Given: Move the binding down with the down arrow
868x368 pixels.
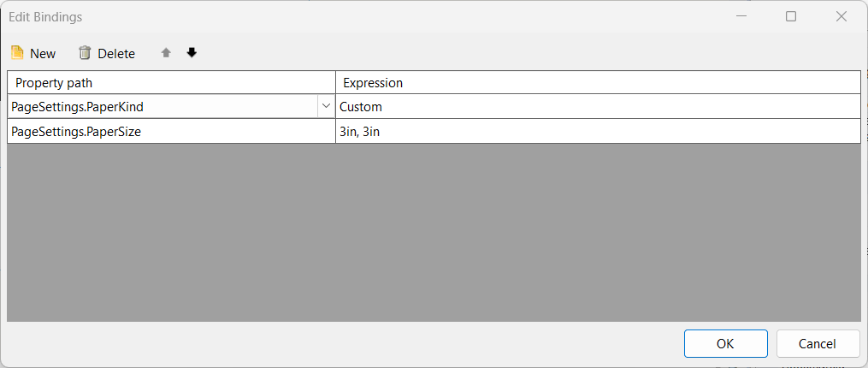Looking at the screenshot, I should pos(192,53).
